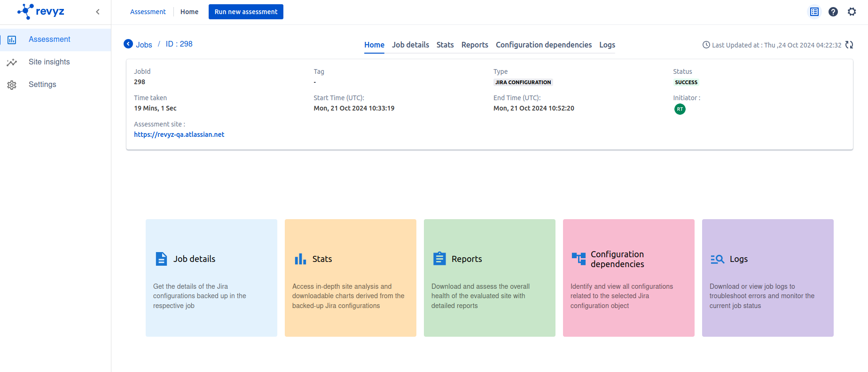Open the list view icon in top right
The width and height of the screenshot is (868, 372).
[x=814, y=12]
